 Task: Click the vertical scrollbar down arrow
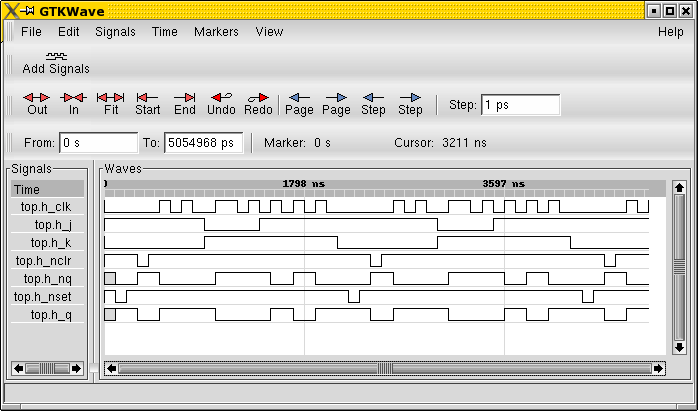[x=678, y=350]
